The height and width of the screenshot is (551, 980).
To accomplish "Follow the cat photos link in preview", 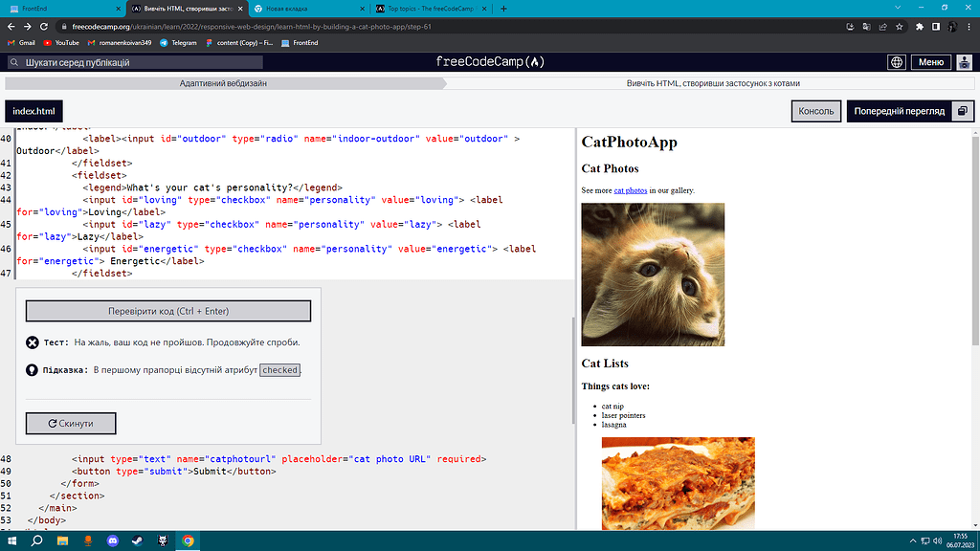I will pyautogui.click(x=633, y=189).
